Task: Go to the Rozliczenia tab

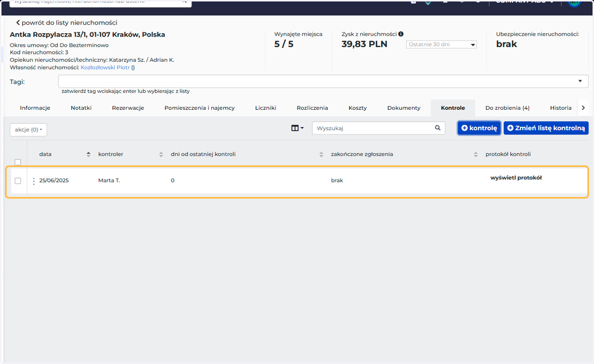Action: click(x=312, y=108)
